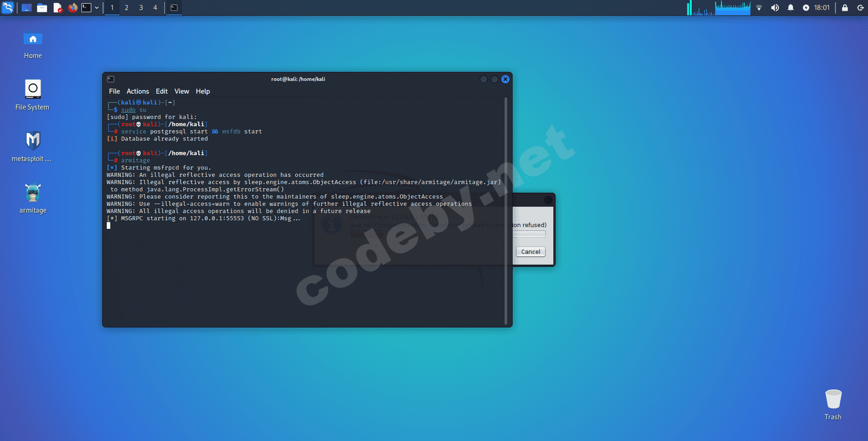The width and height of the screenshot is (868, 441).
Task: Select the terminal window taskbar button
Action: 174,8
